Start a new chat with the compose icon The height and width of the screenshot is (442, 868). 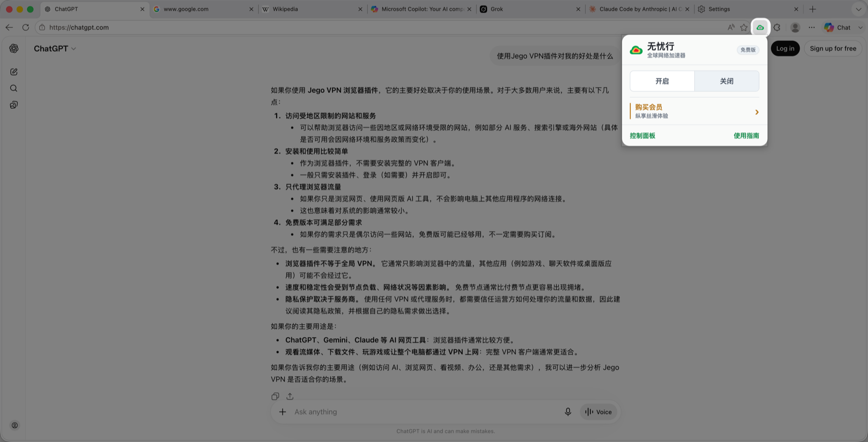(x=14, y=72)
